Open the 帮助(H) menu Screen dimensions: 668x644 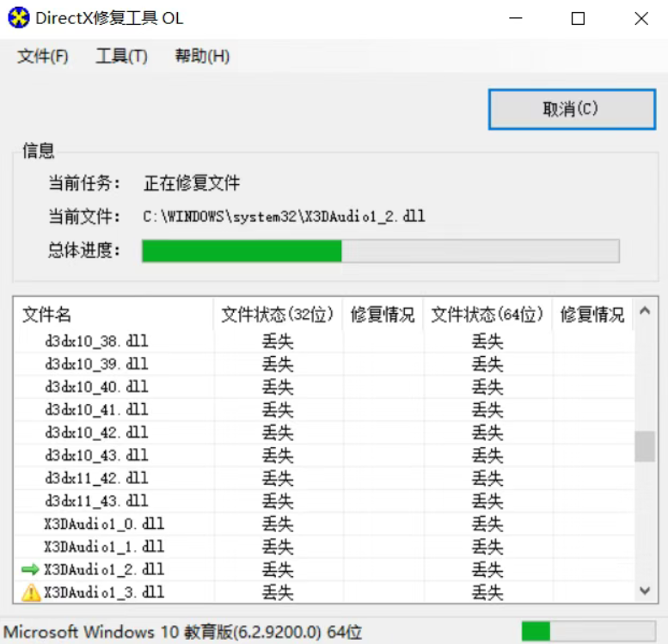(202, 56)
